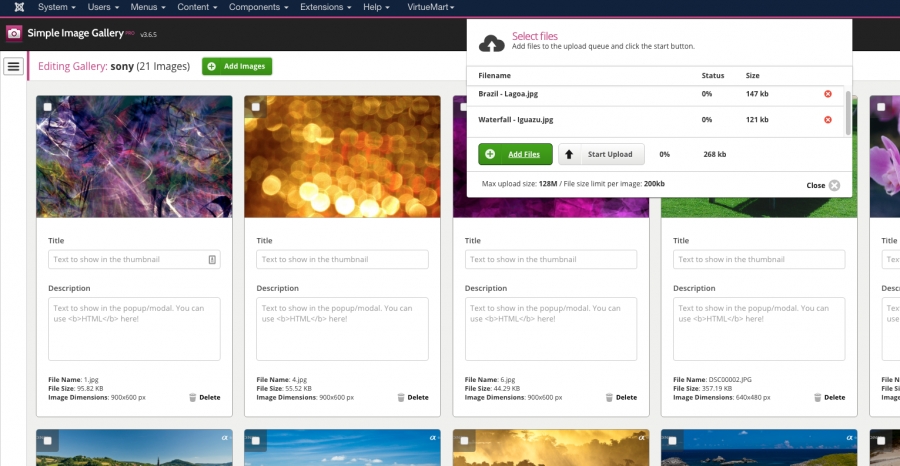The image size is (900, 466).
Task: Click the Size column header
Action: (x=752, y=76)
